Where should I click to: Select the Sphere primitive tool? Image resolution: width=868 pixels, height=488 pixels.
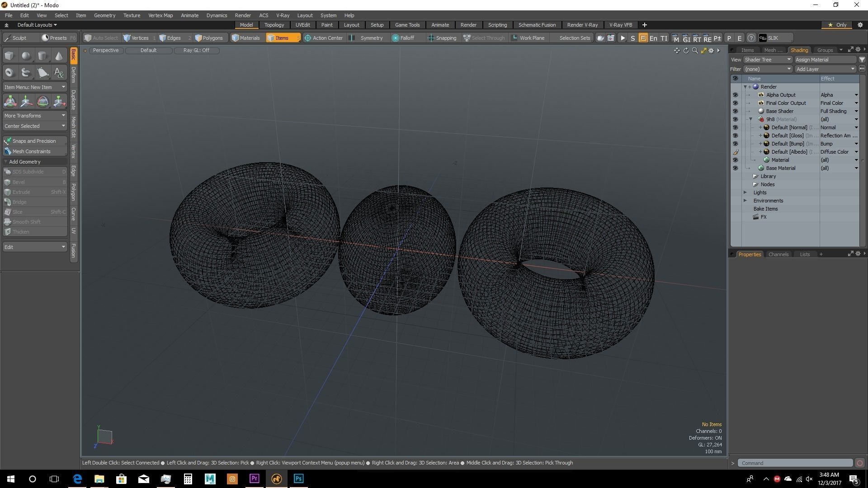26,56
